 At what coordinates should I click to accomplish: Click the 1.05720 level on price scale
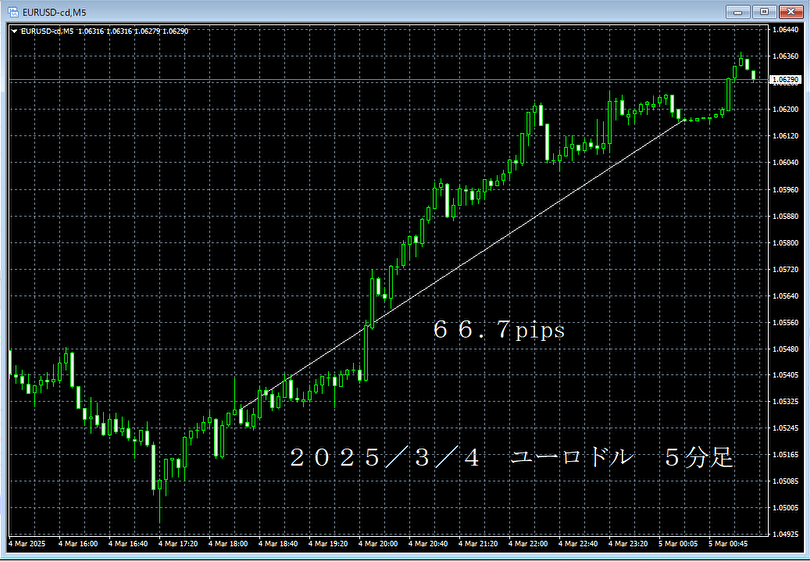[x=786, y=269]
